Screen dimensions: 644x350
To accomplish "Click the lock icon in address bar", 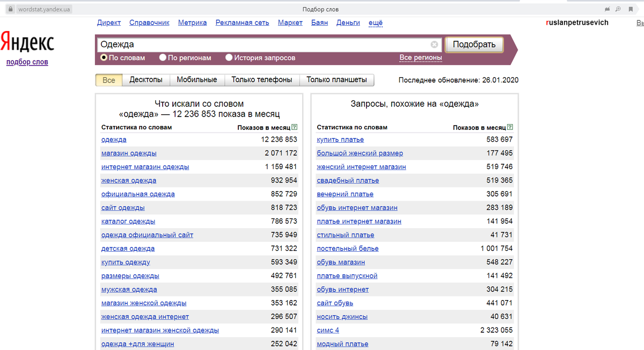I will (10, 9).
